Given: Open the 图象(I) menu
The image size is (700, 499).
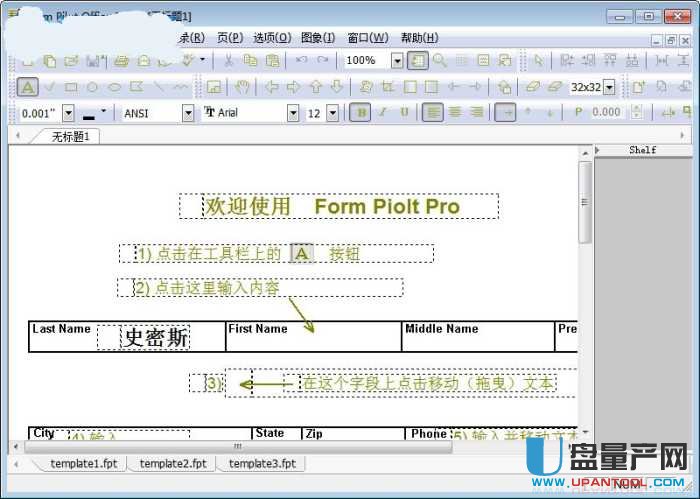Looking at the screenshot, I should [317, 38].
